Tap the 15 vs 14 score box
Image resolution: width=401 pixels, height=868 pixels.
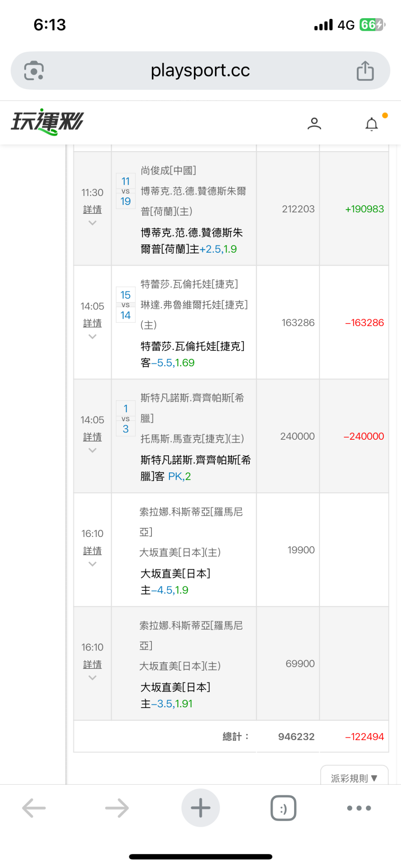[125, 305]
